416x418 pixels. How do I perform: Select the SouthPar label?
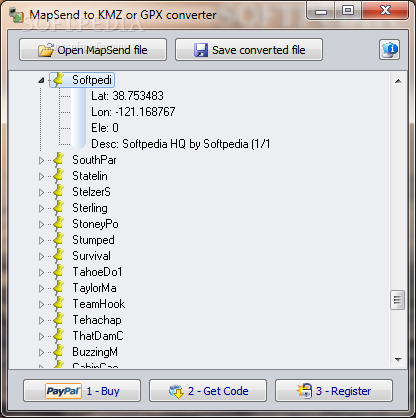[x=94, y=160]
